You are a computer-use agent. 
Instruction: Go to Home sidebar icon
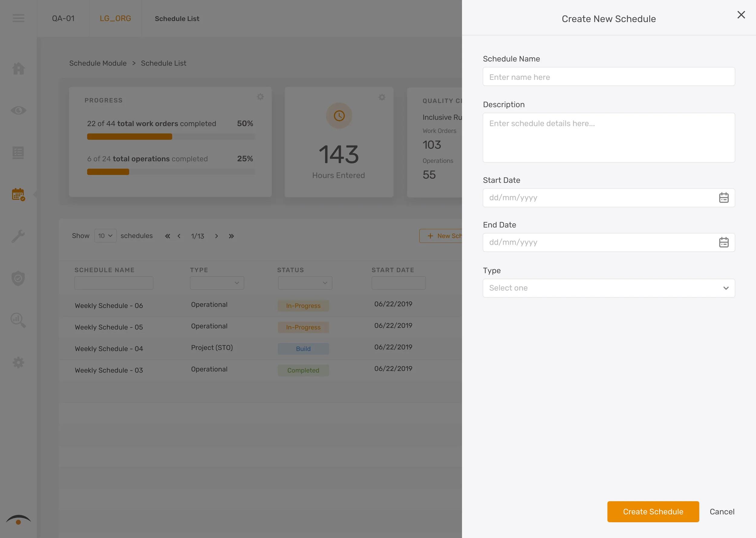tap(18, 69)
